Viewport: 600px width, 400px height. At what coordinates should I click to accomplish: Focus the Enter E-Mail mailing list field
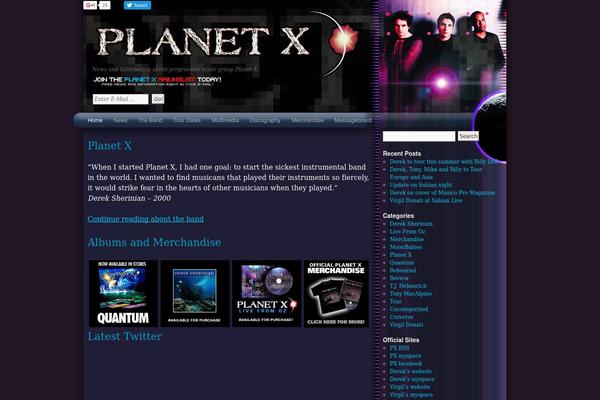121,99
